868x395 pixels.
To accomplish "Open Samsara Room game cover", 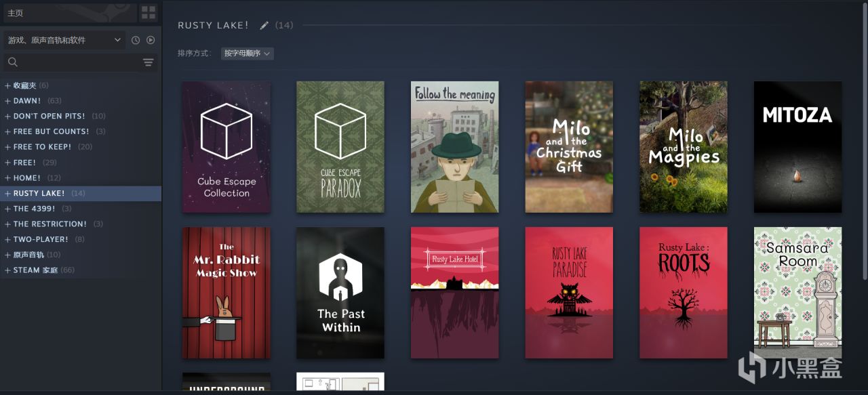I will tap(797, 293).
